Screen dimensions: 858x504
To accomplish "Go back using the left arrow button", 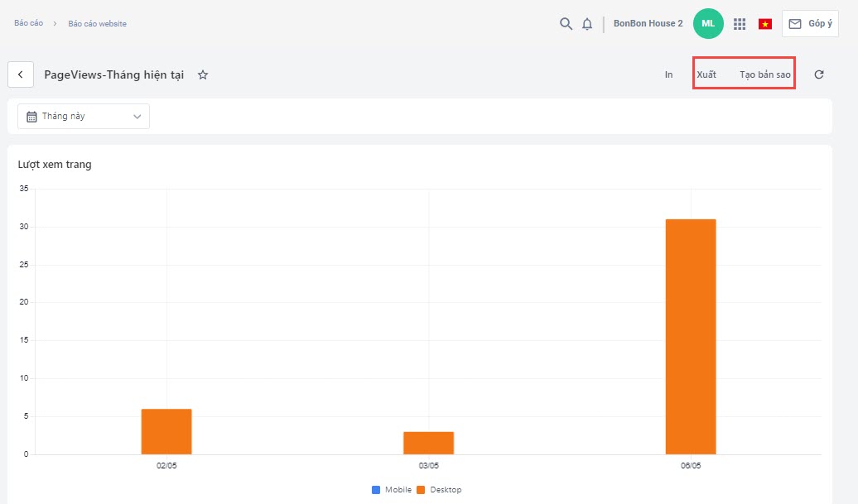I will (x=21, y=74).
